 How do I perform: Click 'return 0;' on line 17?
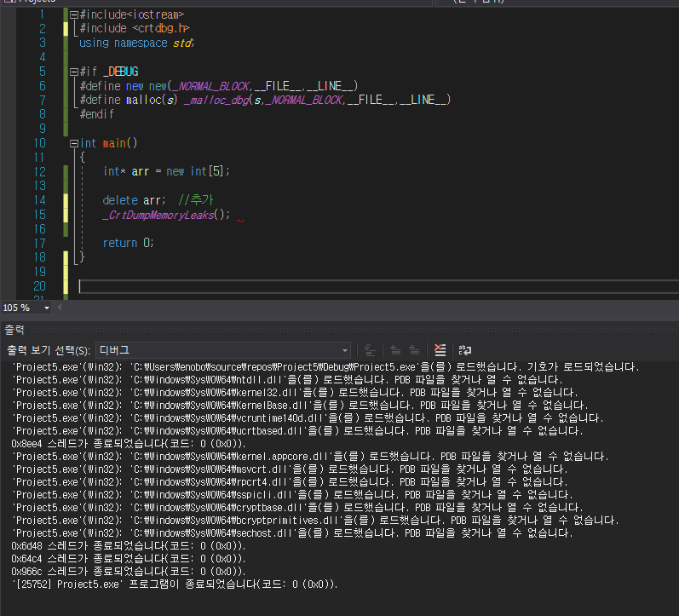click(x=128, y=243)
